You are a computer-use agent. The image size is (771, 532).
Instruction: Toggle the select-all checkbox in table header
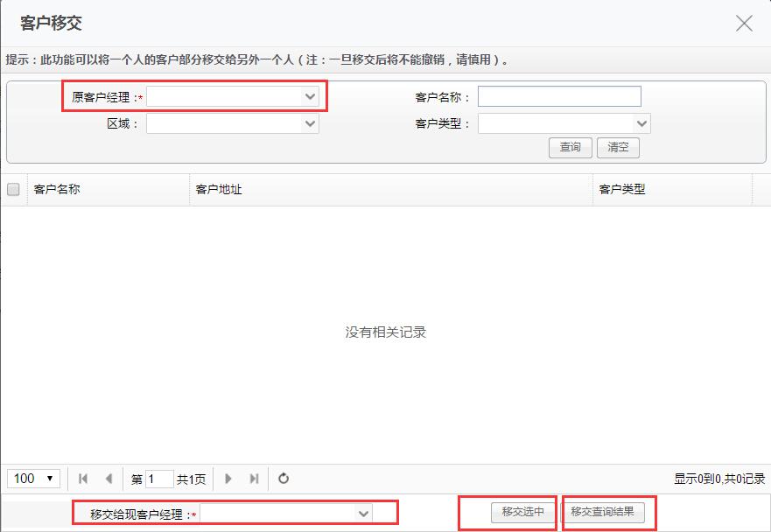point(13,189)
